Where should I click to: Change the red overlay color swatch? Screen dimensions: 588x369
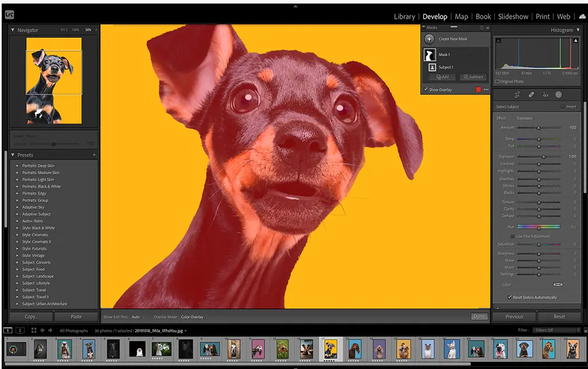pyautogui.click(x=478, y=90)
